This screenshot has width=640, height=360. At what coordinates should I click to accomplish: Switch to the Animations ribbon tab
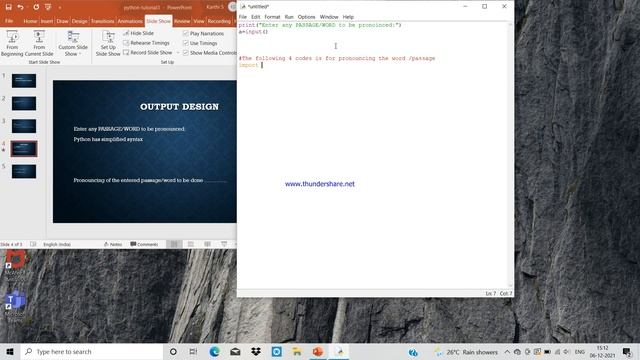[x=130, y=21]
